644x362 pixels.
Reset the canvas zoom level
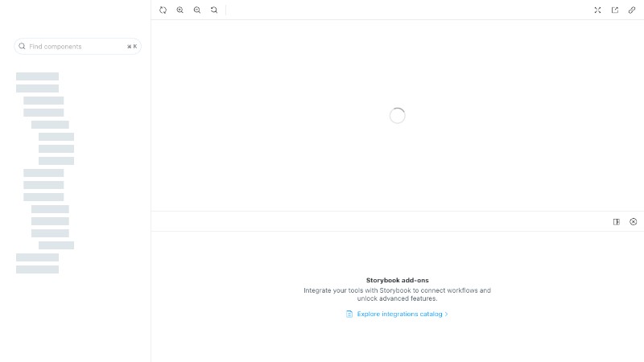[x=214, y=10]
